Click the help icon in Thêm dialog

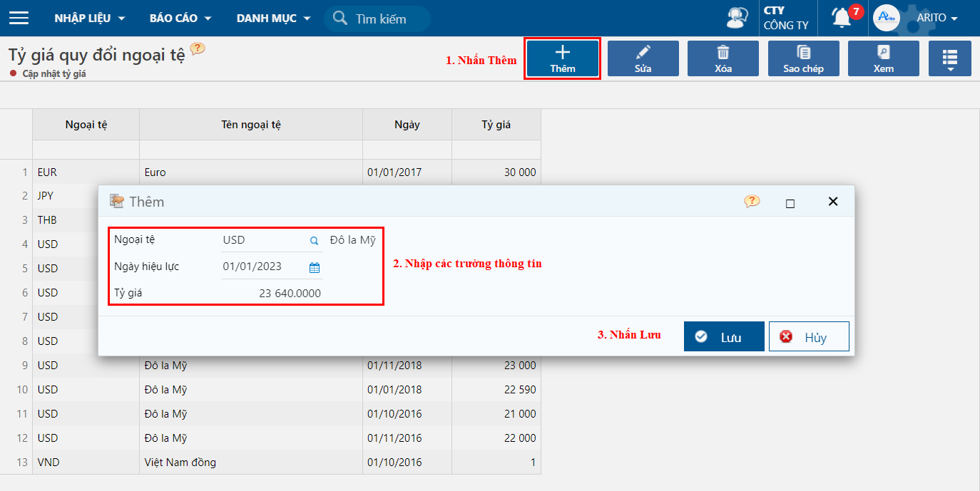(x=752, y=202)
